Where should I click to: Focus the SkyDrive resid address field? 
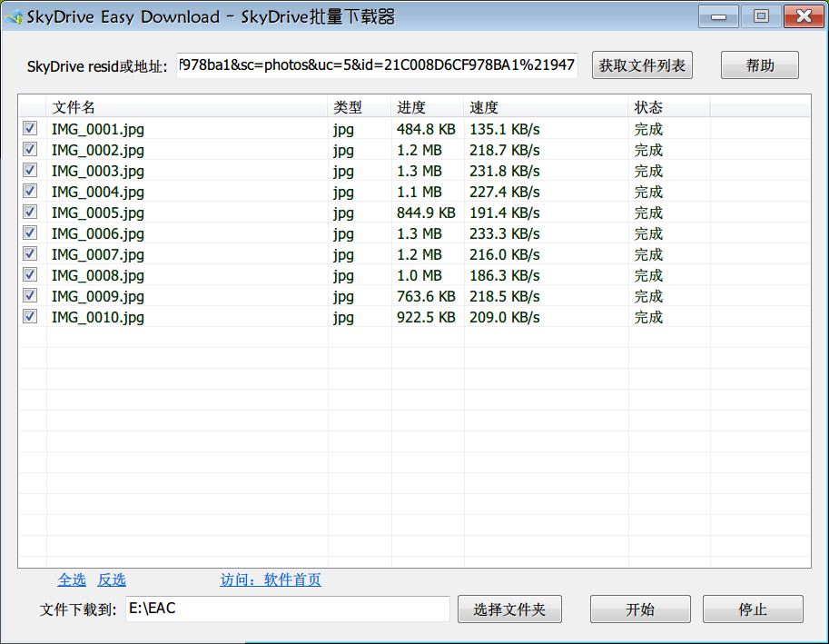tap(377, 65)
